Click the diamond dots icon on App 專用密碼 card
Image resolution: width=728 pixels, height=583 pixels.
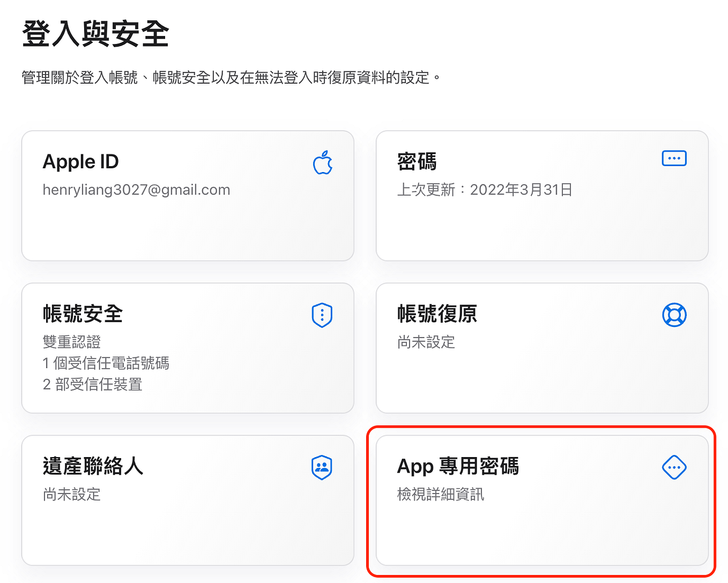[674, 467]
